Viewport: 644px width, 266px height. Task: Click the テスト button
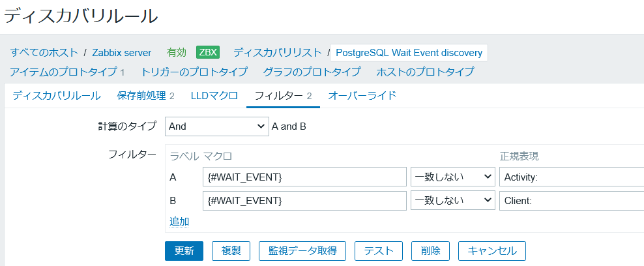377,251
